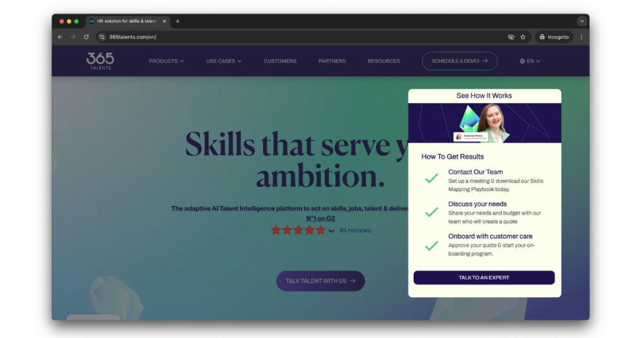Open the Chrome three-dot menu
This screenshot has height=338, width=644.
[x=581, y=37]
